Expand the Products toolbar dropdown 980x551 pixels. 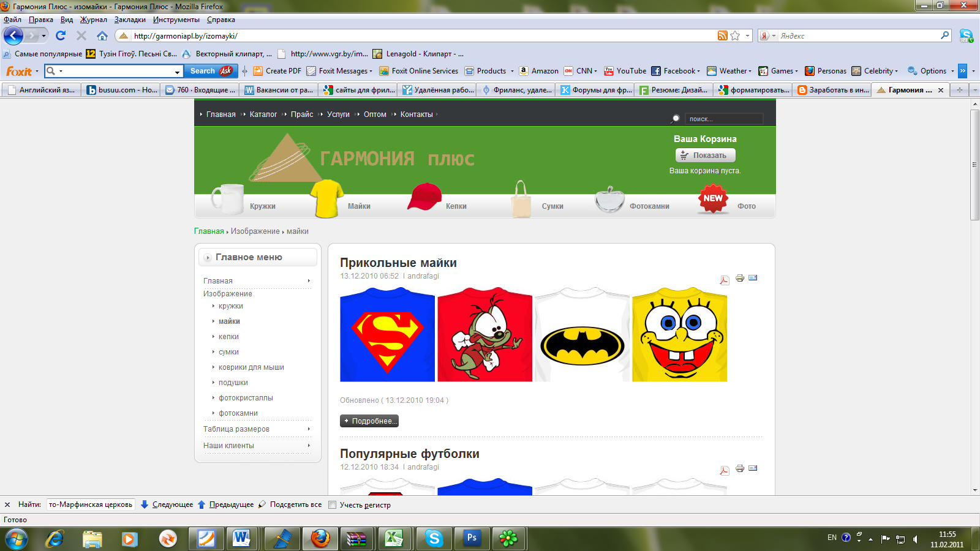[x=512, y=71]
